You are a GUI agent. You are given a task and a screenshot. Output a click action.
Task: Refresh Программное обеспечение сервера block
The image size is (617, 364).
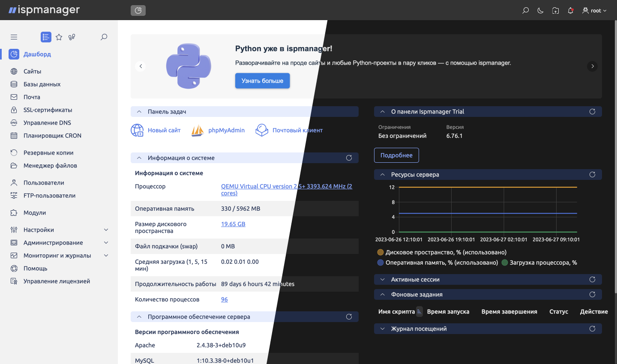click(349, 317)
